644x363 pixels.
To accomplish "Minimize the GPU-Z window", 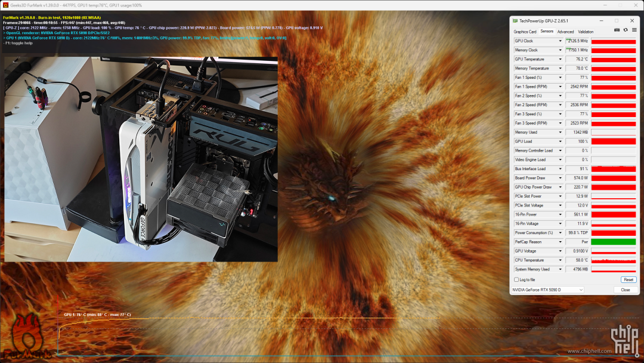I will [x=601, y=20].
